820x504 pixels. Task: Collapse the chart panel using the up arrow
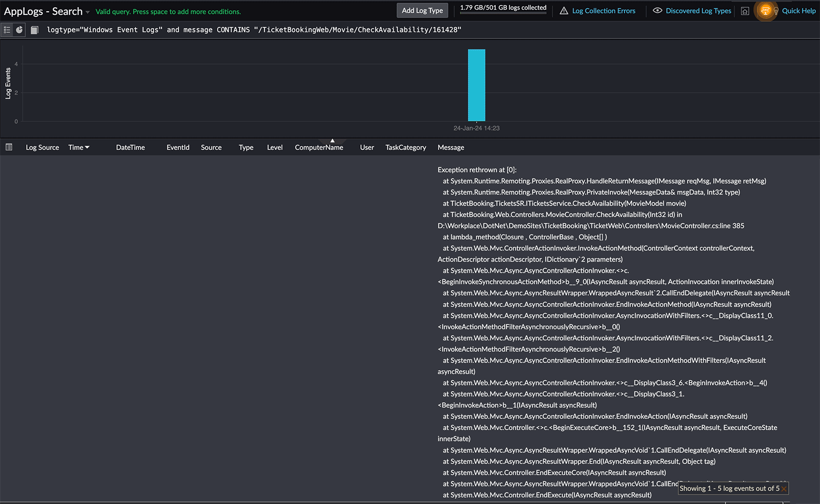click(x=332, y=140)
